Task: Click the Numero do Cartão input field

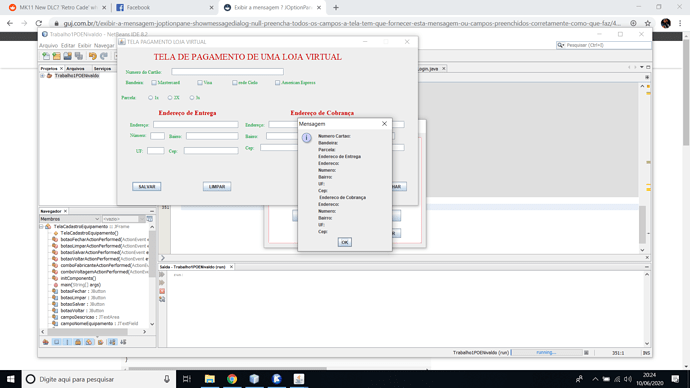Action: [228, 71]
